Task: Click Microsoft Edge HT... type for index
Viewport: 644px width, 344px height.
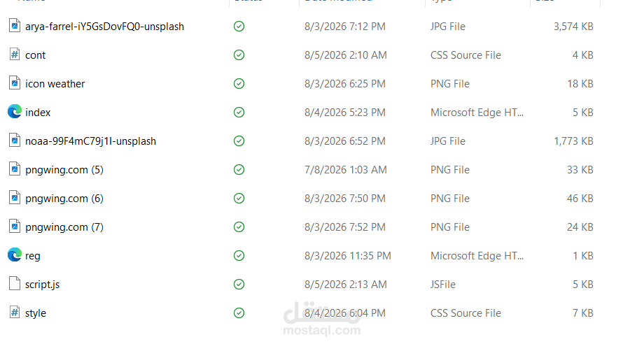Action: click(477, 113)
